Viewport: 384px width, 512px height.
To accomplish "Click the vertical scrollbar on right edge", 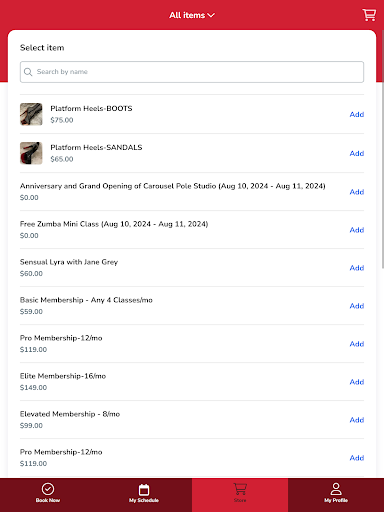I will (x=383, y=149).
